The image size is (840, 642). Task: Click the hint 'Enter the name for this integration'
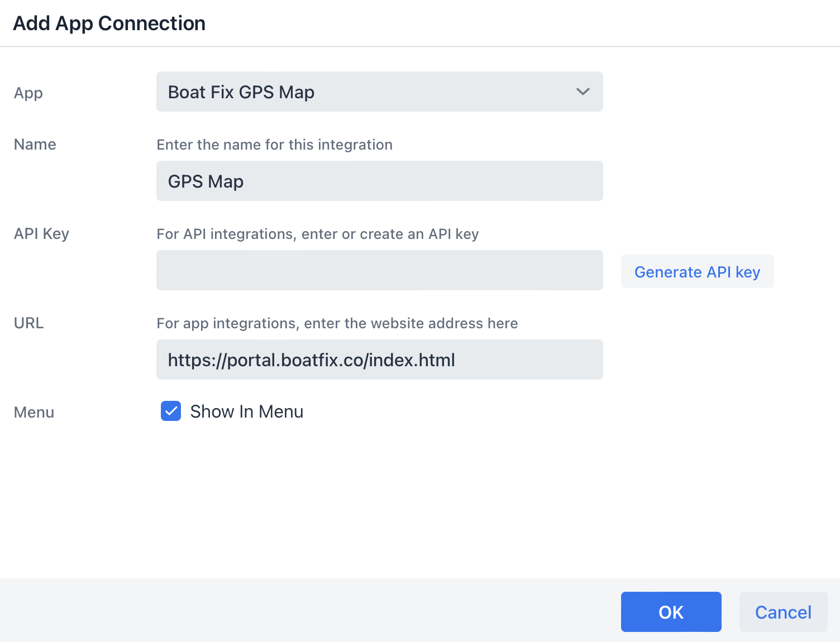[274, 145]
